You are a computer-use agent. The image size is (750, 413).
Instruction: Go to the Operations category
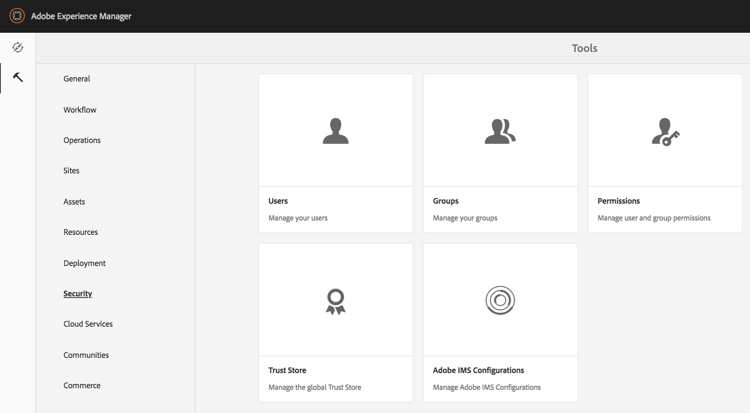82,140
